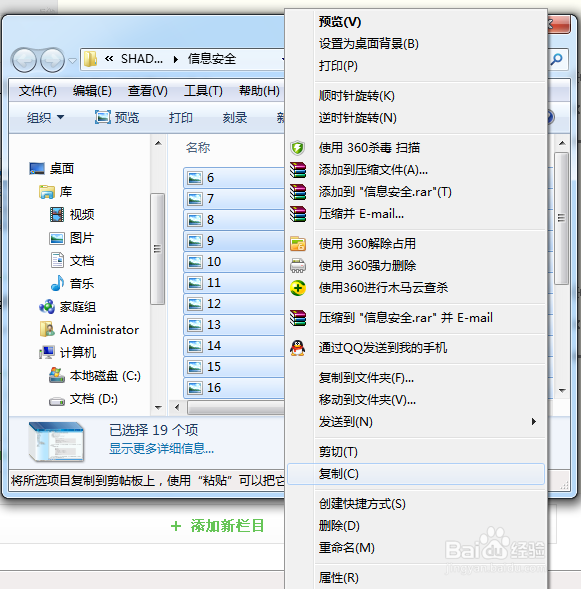
Task: Open 属性(R) from context menu
Action: 416,578
